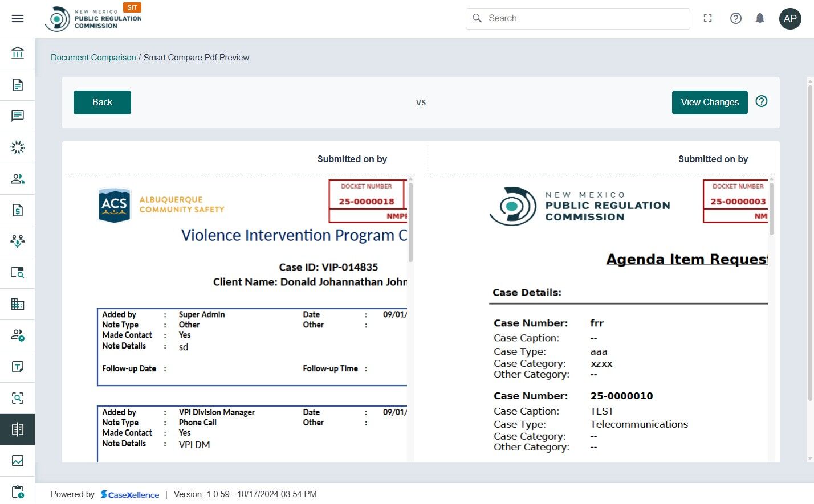Open the speech bubble comments sidebar icon

tap(18, 116)
